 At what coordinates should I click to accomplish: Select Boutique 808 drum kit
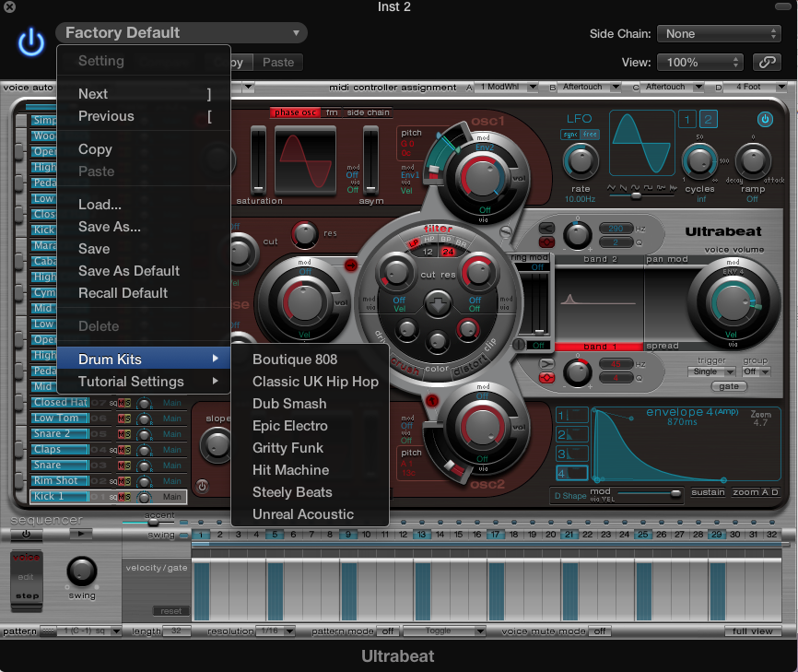(310, 360)
